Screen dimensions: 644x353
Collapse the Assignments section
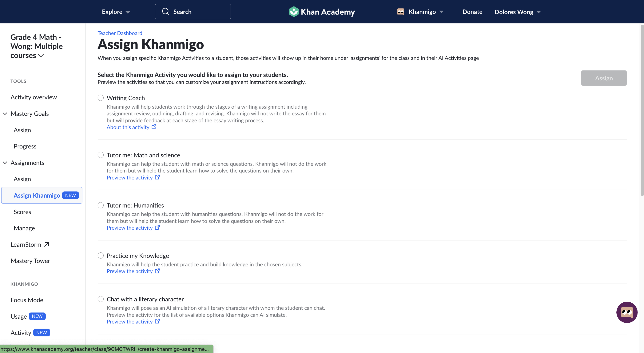(5, 163)
